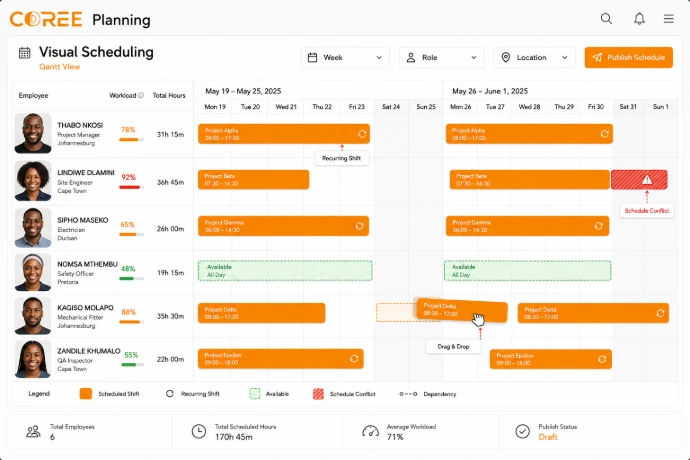
Task: Select Thabo Nkosi's profile photo
Action: point(33,133)
